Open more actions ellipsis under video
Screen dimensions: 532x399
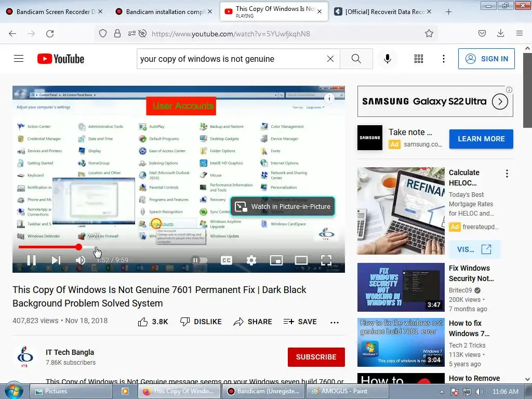pyautogui.click(x=335, y=322)
